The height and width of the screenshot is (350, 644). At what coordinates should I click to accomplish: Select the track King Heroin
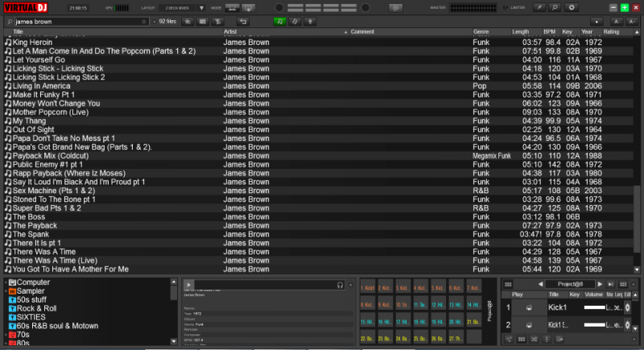(x=318, y=43)
